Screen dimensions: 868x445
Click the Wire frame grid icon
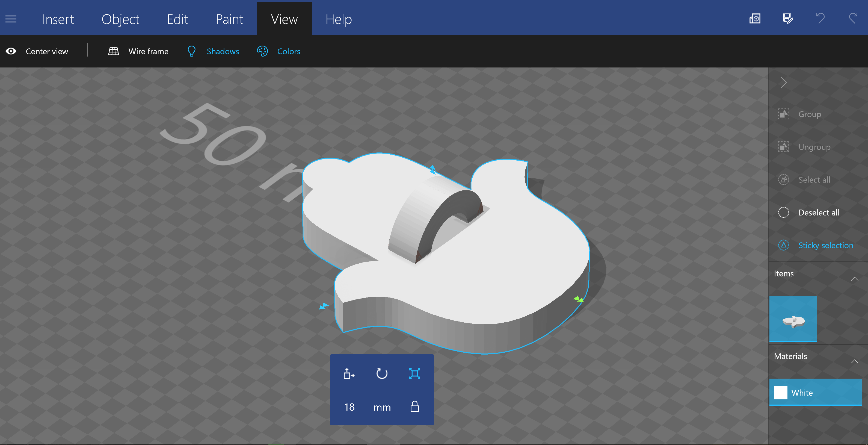[x=113, y=51]
